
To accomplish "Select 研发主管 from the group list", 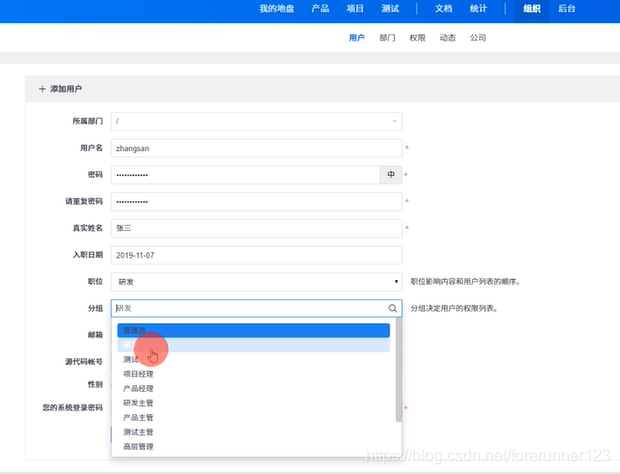I will point(253,403).
